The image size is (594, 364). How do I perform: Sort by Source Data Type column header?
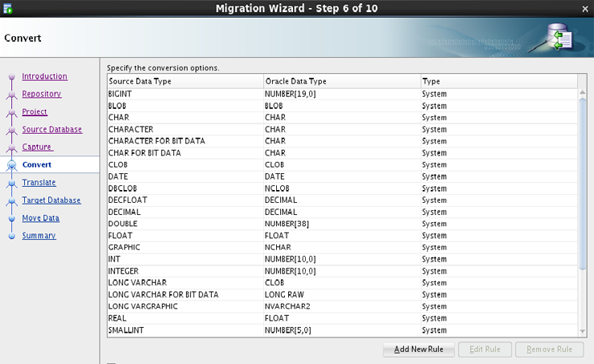pos(185,81)
